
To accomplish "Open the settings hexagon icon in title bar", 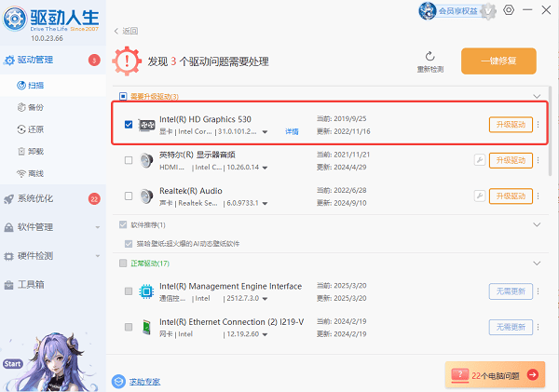I will pyautogui.click(x=509, y=10).
